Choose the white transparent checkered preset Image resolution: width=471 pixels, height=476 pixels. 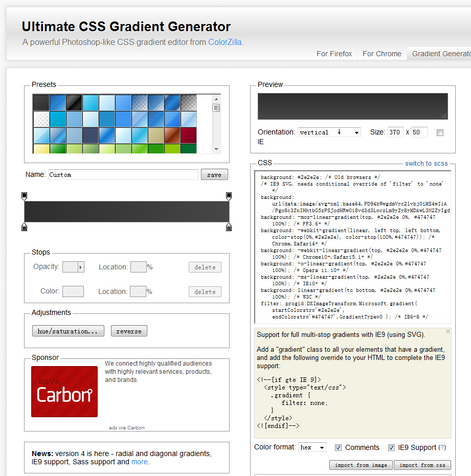click(41, 119)
